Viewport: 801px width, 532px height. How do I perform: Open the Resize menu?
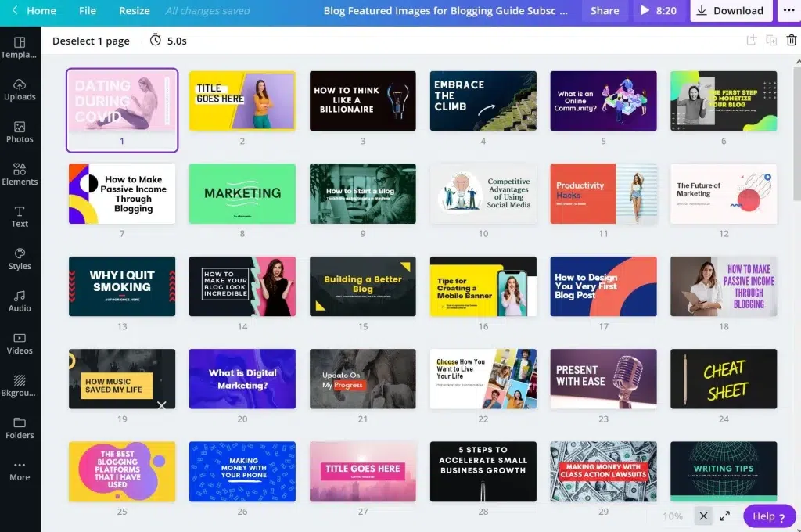[x=134, y=10]
